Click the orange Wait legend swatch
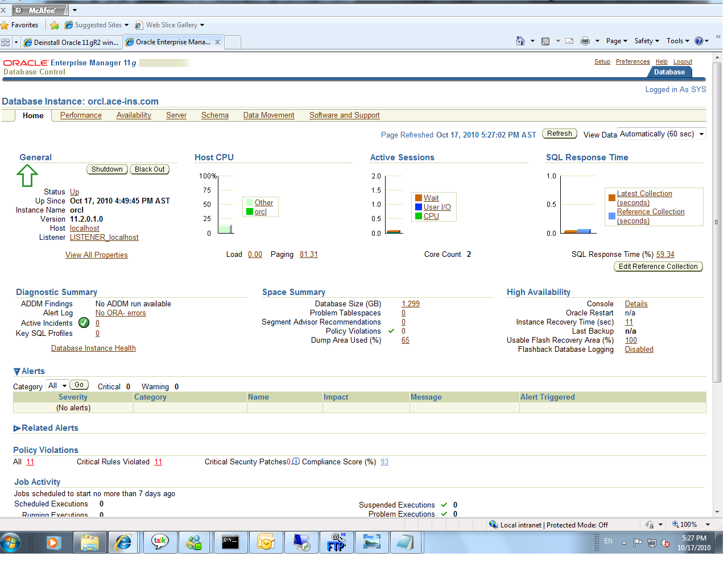The image size is (728, 582). tap(419, 198)
